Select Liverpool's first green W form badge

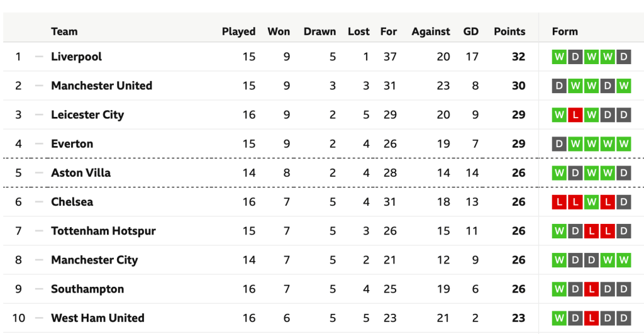(559, 57)
